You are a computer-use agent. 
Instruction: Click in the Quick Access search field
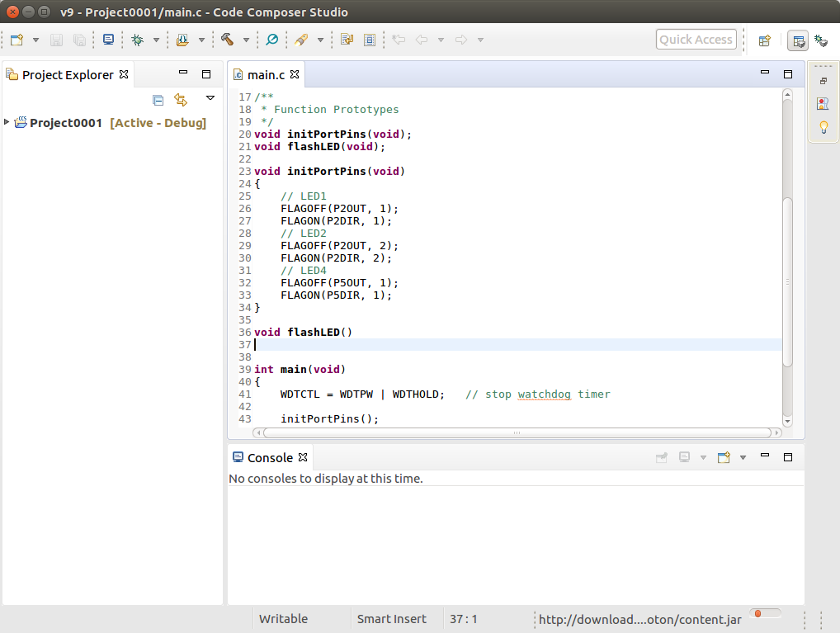696,40
